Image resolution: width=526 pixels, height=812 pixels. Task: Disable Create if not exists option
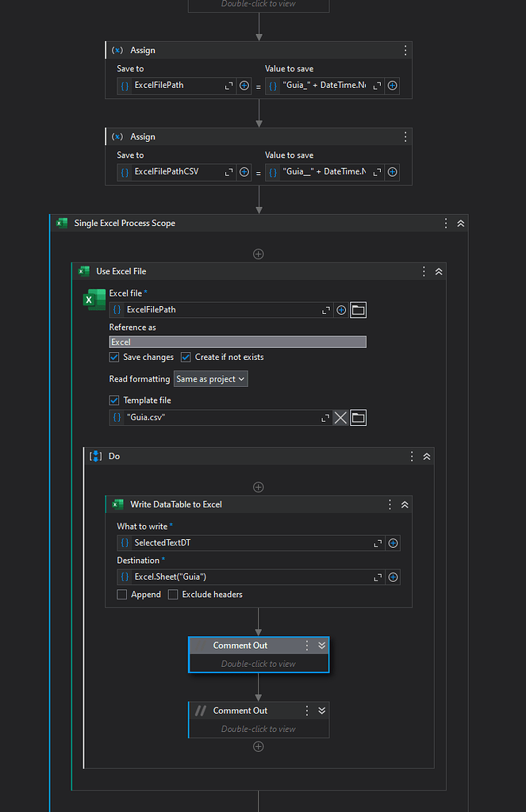(x=186, y=358)
